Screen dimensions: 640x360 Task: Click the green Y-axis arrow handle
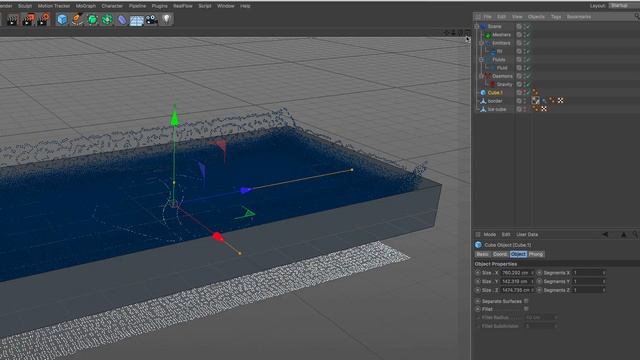175,118
